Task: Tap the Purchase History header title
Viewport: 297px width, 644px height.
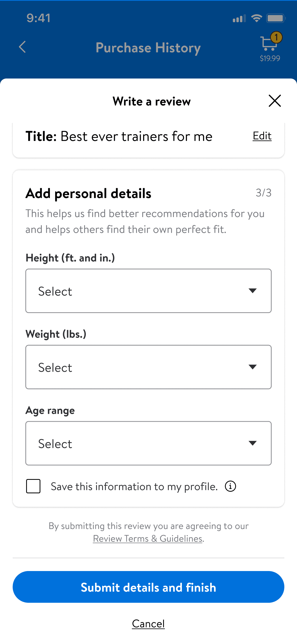Action: point(148,48)
